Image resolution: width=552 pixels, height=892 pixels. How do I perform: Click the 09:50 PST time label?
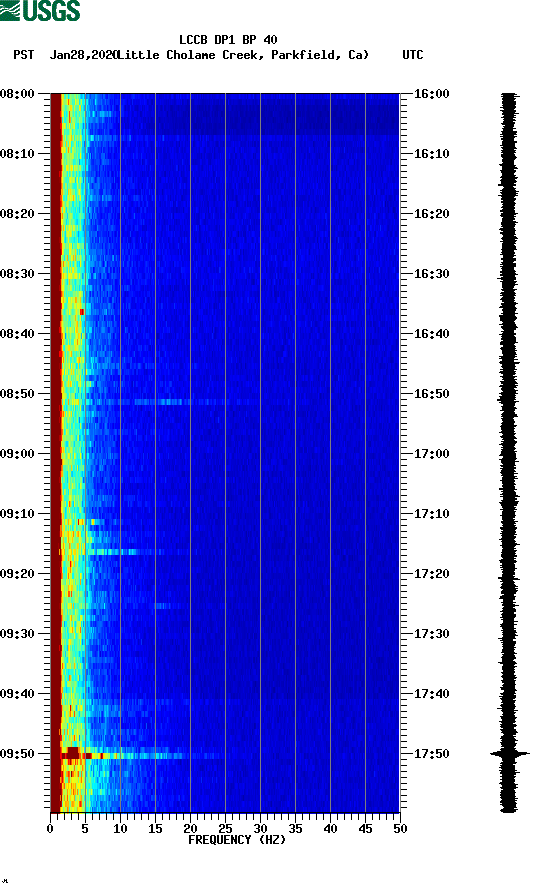coord(17,754)
